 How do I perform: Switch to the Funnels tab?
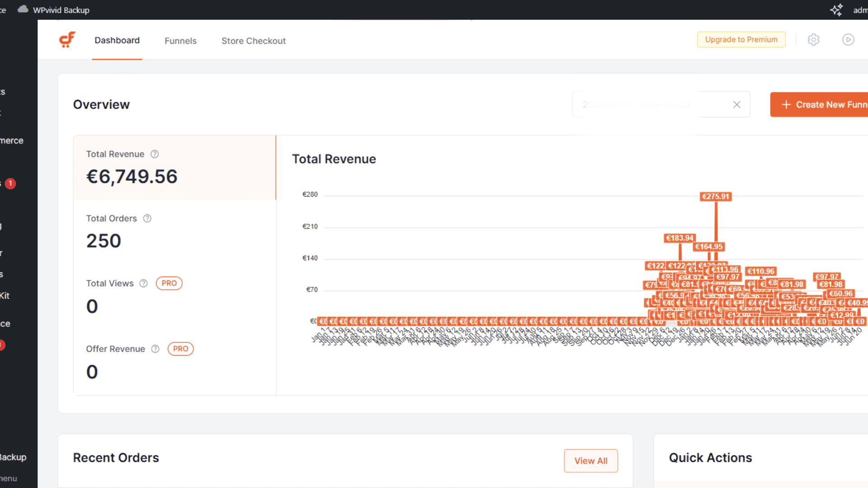(180, 41)
